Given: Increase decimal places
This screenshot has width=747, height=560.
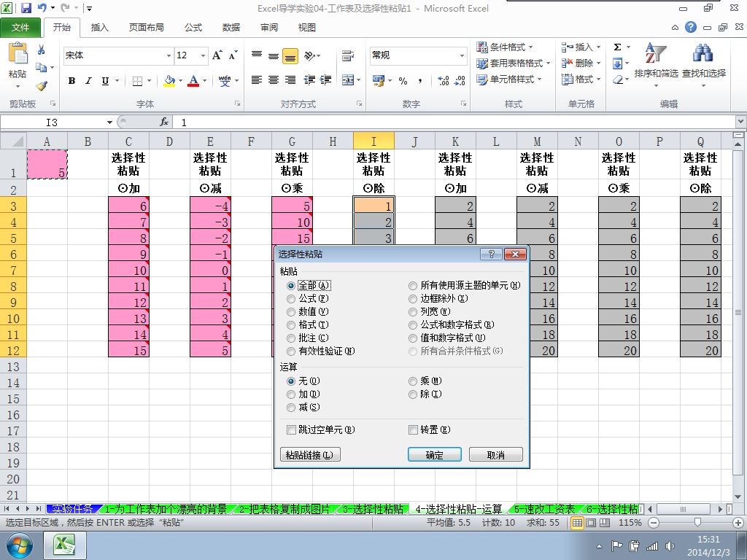Looking at the screenshot, I should click(x=443, y=81).
